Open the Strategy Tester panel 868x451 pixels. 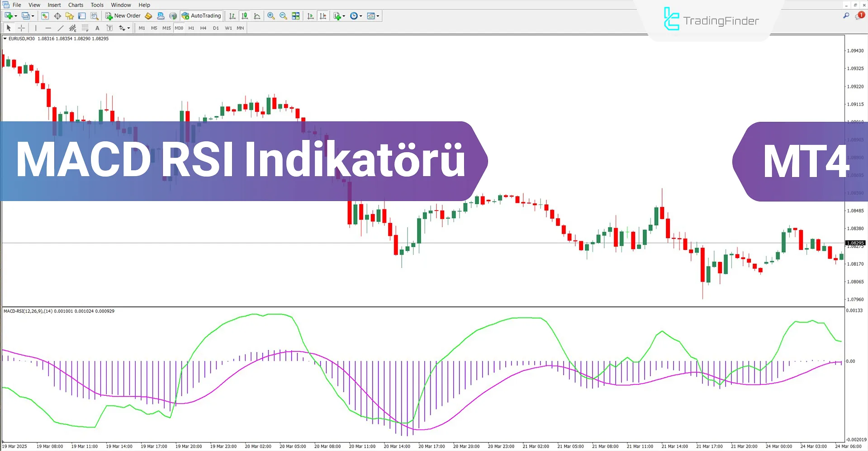click(94, 16)
